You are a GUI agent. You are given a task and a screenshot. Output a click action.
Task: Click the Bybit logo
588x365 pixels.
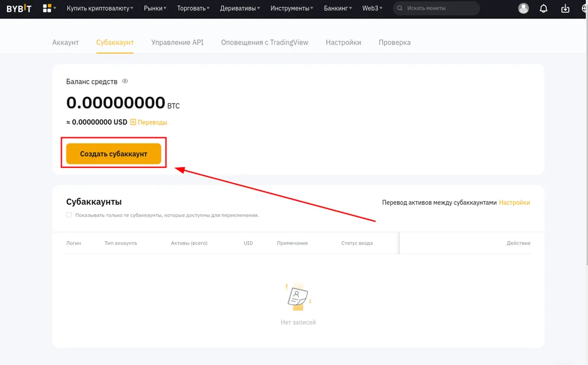(19, 9)
